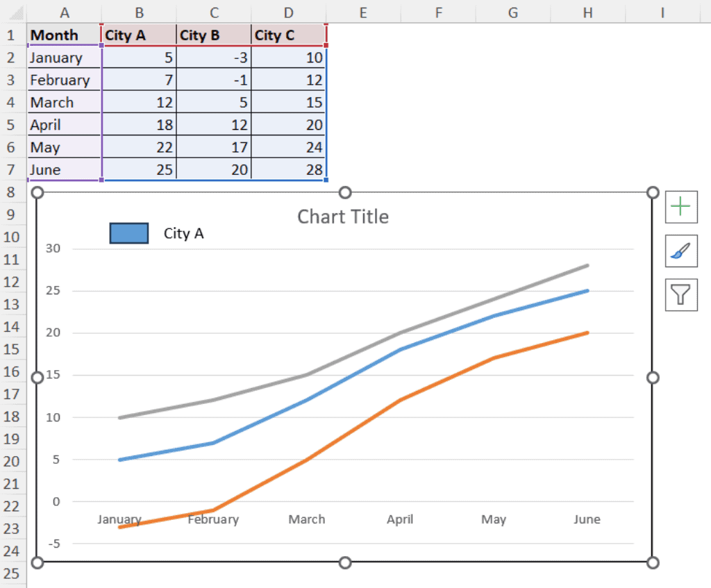
Task: Click the cell containing April
Action: pos(64,124)
